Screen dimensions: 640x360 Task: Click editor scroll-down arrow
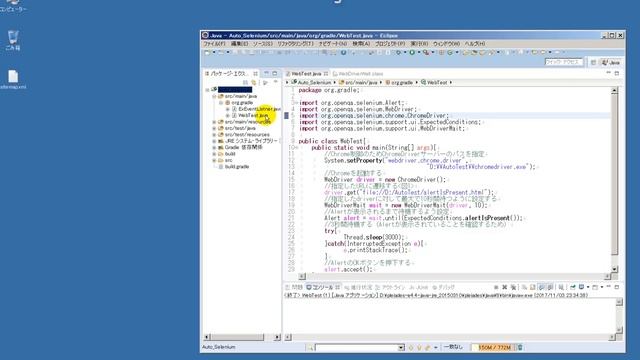(614, 269)
